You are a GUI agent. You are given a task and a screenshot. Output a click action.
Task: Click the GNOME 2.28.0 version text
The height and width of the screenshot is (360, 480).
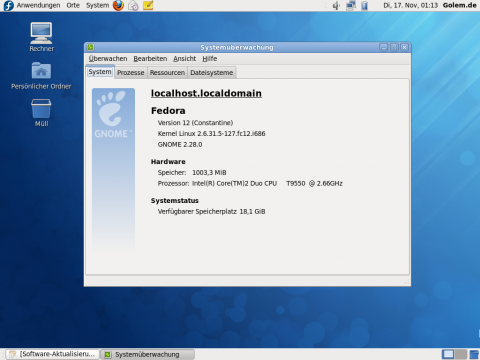180,145
